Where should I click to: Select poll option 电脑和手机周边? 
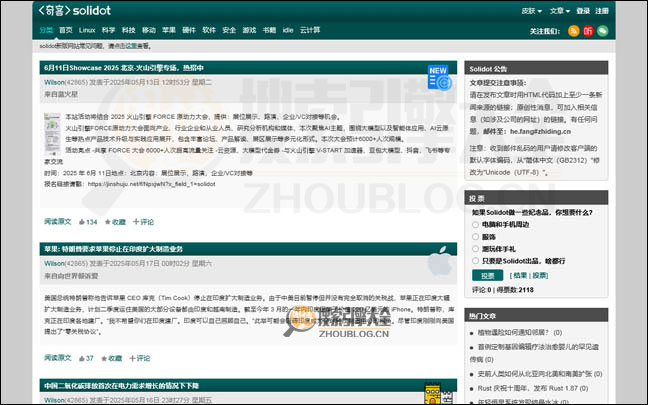coord(475,224)
